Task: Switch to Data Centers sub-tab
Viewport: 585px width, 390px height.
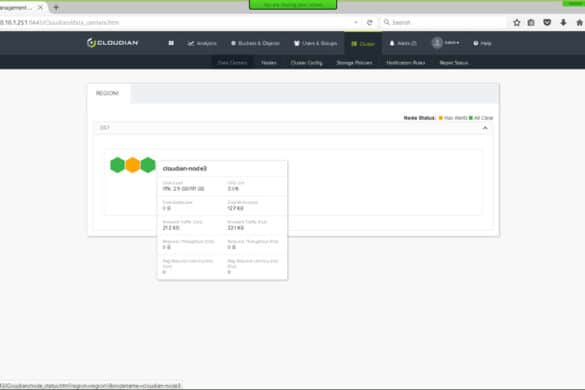Action: pyautogui.click(x=232, y=62)
